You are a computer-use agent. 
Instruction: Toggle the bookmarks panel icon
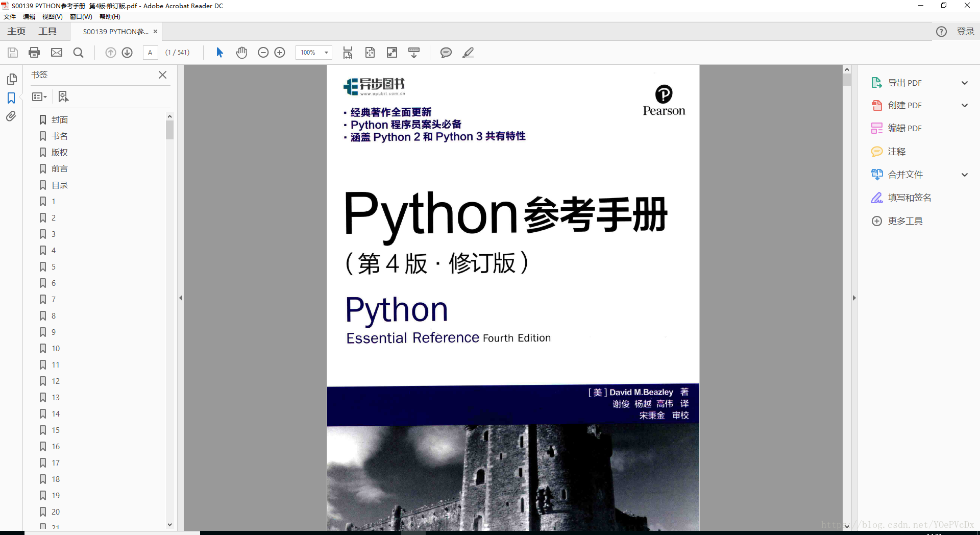click(x=11, y=98)
